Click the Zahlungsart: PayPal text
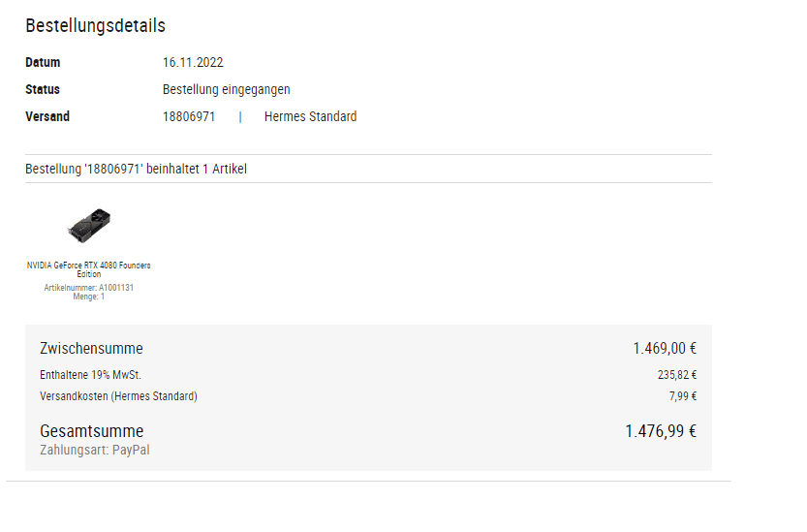807x532 pixels. point(95,450)
